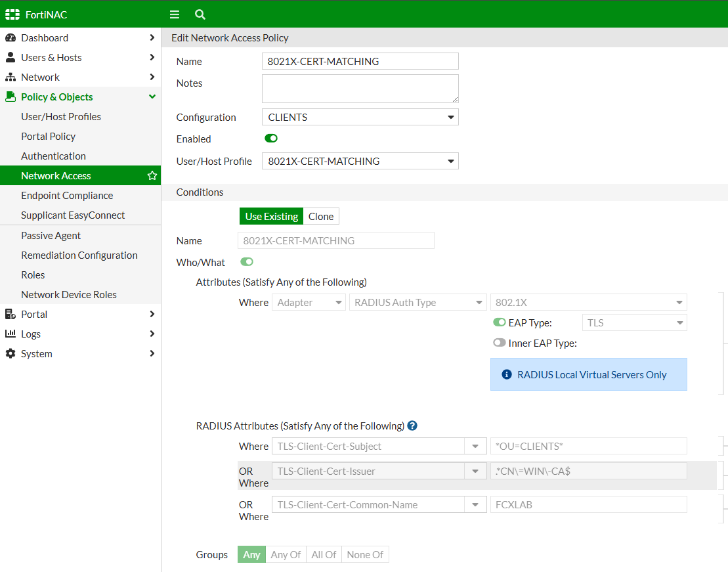Toggle the policy Enabled switch
The image size is (728, 572).
pyautogui.click(x=271, y=138)
